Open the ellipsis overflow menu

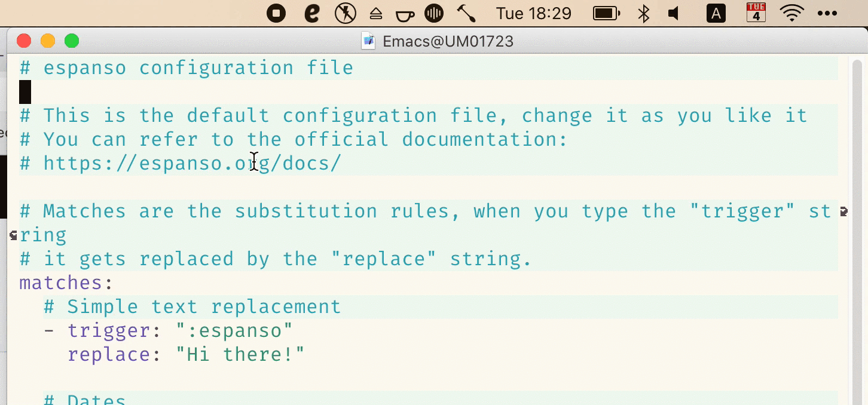click(x=828, y=13)
